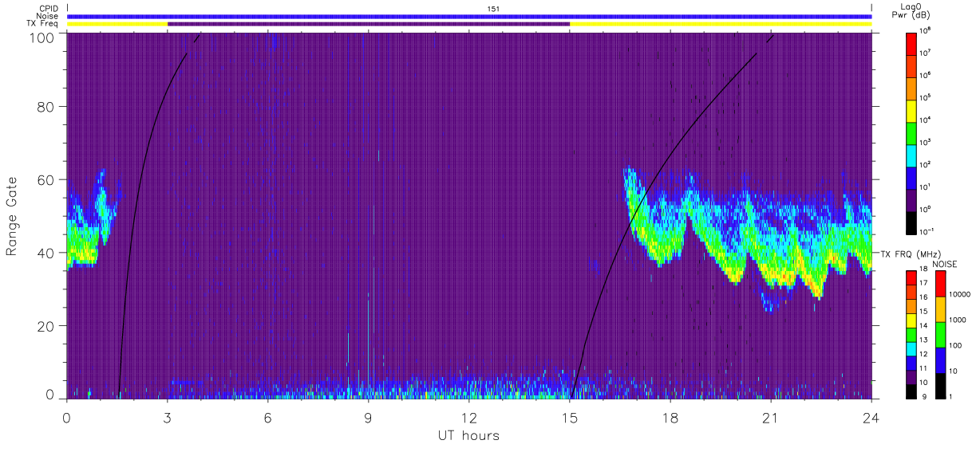Click the cyan segment of Lag0 Pwr colorbar

click(911, 155)
